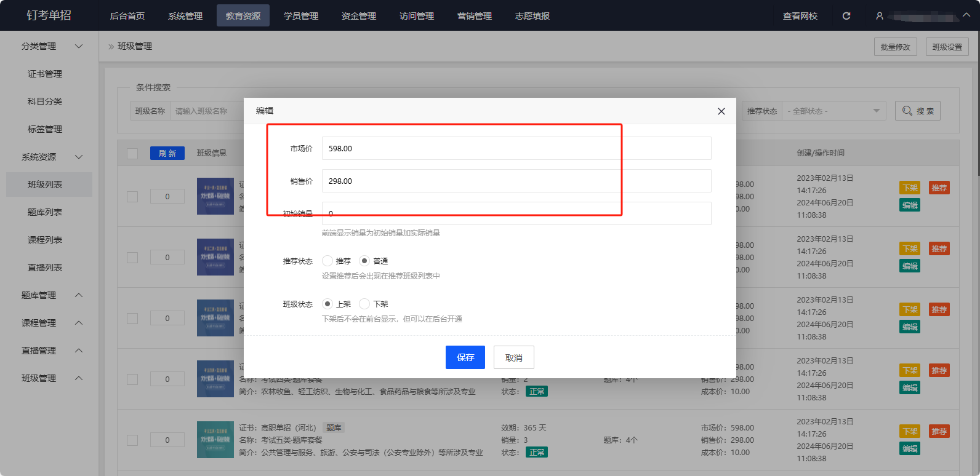Screen dimensions: 980x476
Task: Click into the 市场价 input field
Action: pos(516,148)
